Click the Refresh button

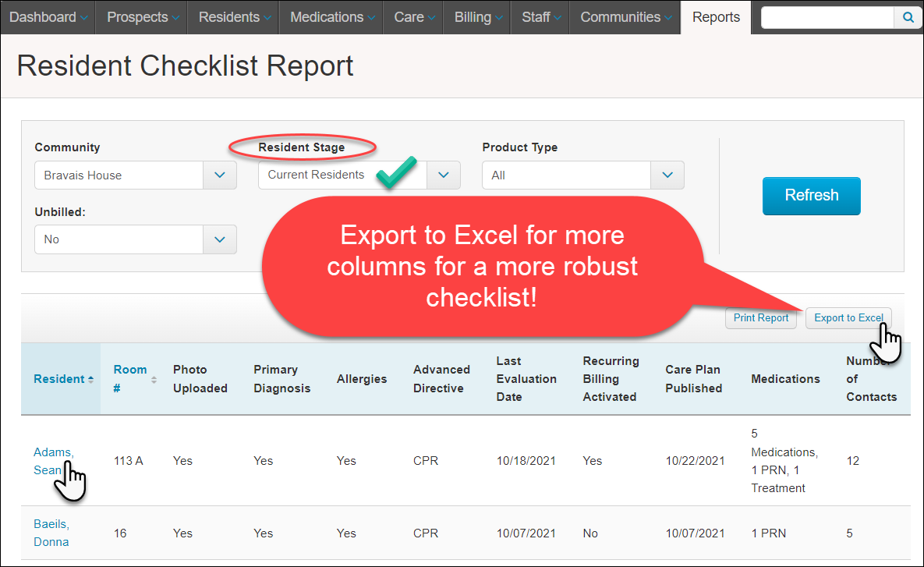click(811, 196)
